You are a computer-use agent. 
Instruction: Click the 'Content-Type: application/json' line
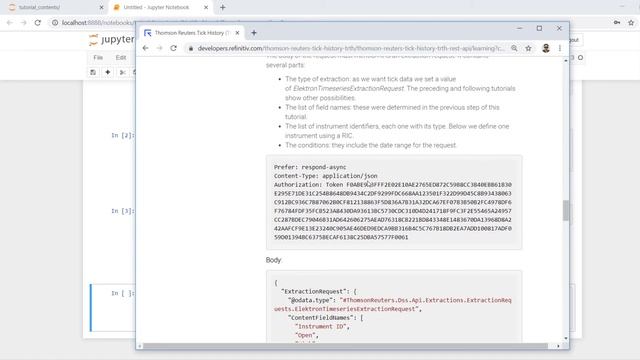pos(326,176)
